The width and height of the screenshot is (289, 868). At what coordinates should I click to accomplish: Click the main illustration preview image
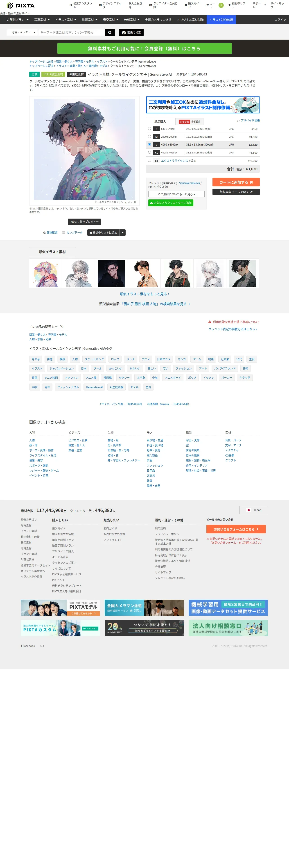(84, 149)
